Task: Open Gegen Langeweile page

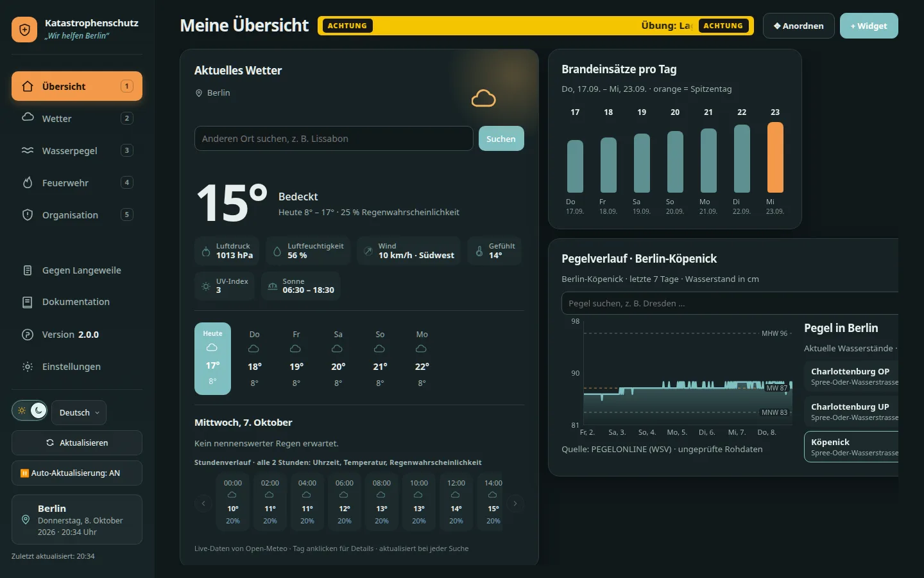Action: tap(77, 270)
